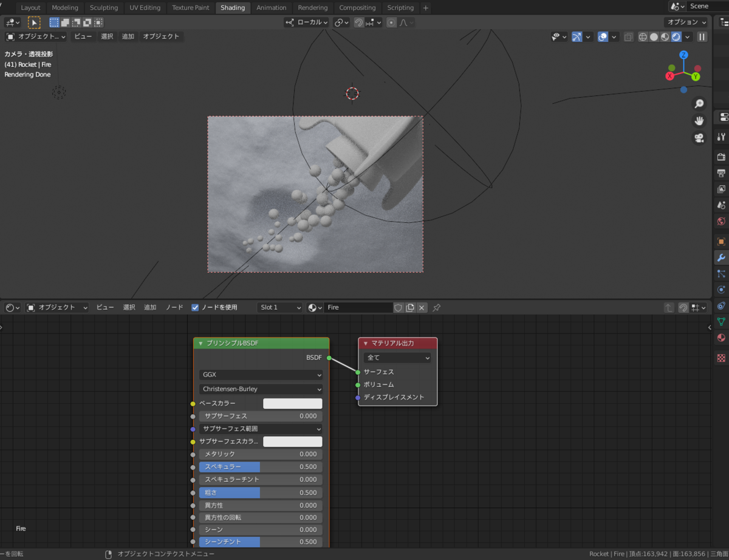Open the node editor ノード menu

174,307
